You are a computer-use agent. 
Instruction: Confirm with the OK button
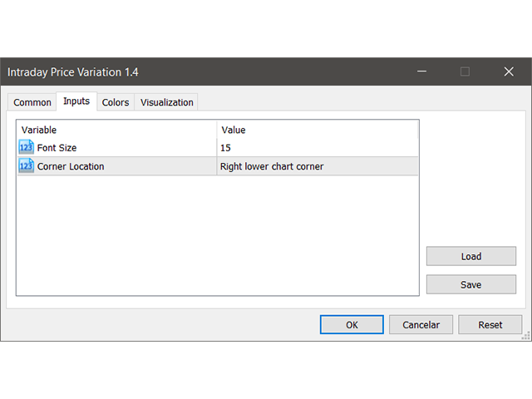pyautogui.click(x=352, y=325)
